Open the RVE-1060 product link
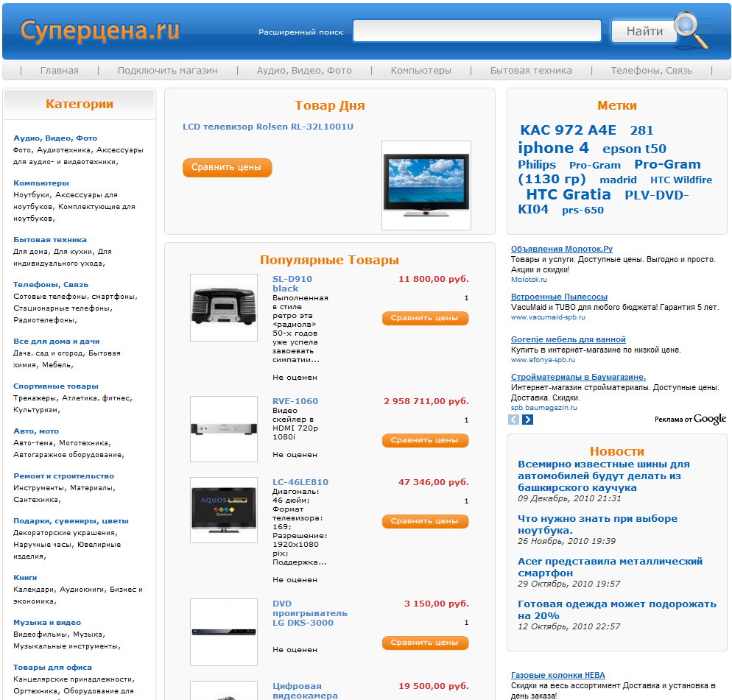732x700 pixels. click(x=295, y=401)
